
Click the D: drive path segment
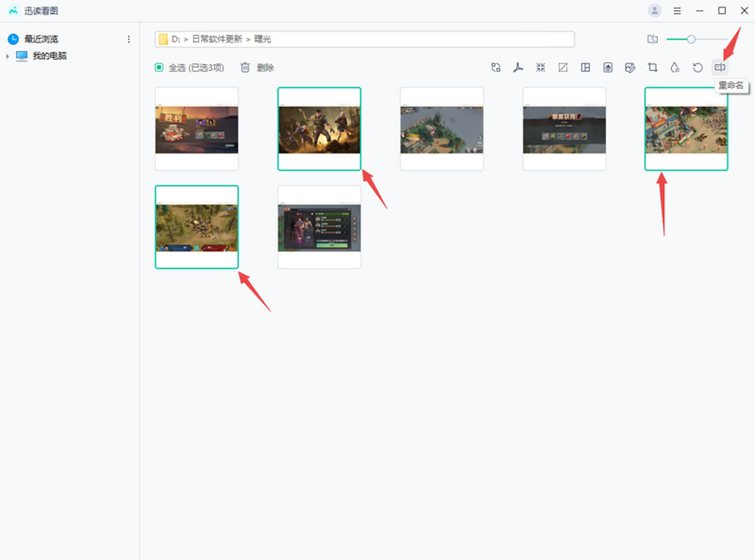pyautogui.click(x=176, y=39)
